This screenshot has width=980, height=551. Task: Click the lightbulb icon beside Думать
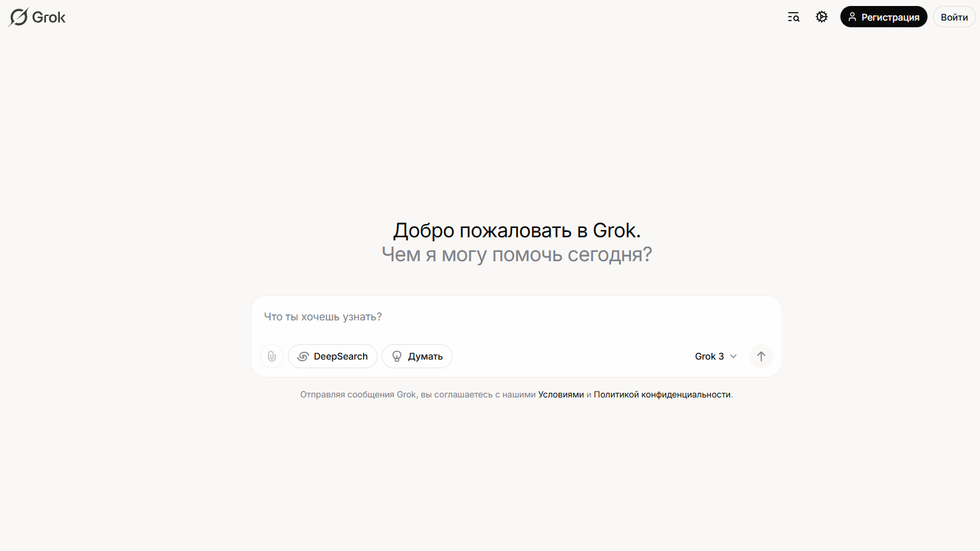[x=397, y=356]
